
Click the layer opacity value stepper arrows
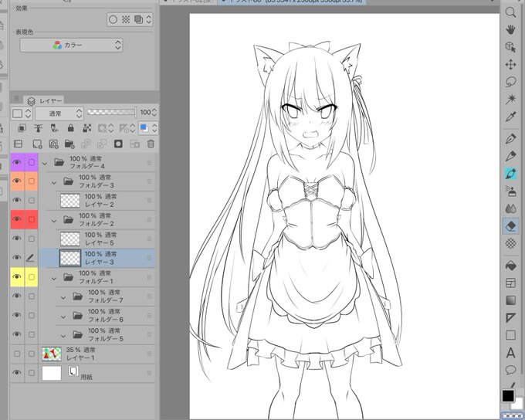[154, 112]
